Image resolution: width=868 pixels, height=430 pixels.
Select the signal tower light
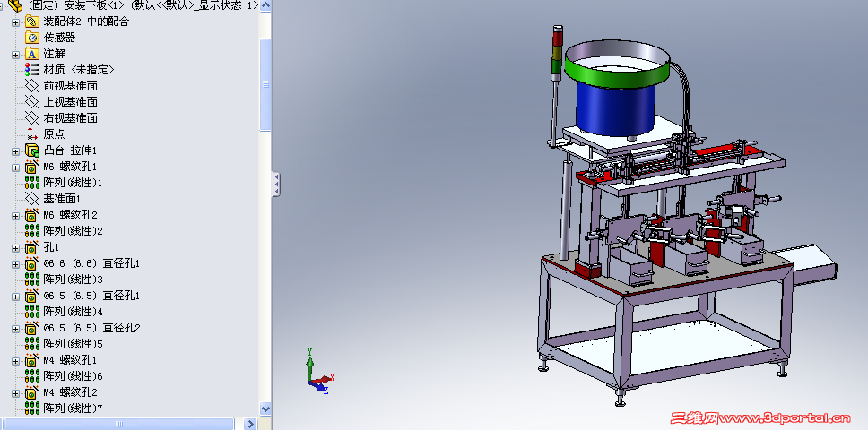[x=558, y=53]
